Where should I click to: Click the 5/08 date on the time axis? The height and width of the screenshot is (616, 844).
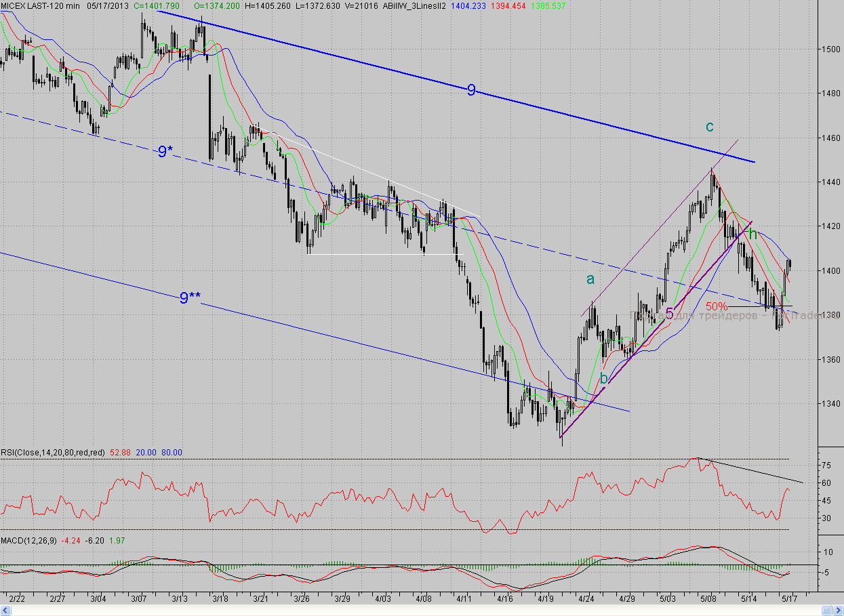point(708,599)
